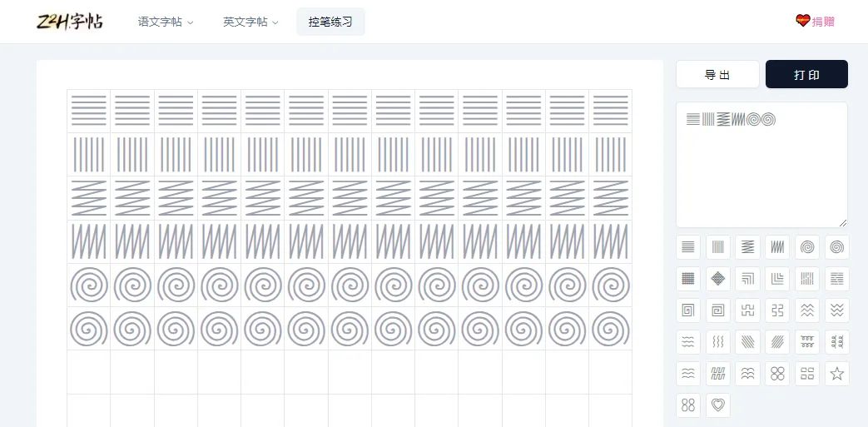
Task: Add the horizontal lines pattern icon
Action: click(x=688, y=247)
